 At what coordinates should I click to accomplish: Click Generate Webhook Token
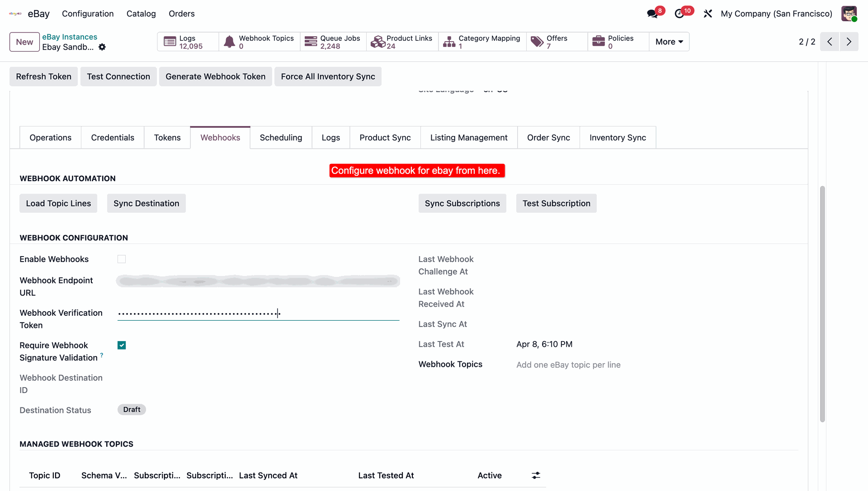(x=216, y=76)
